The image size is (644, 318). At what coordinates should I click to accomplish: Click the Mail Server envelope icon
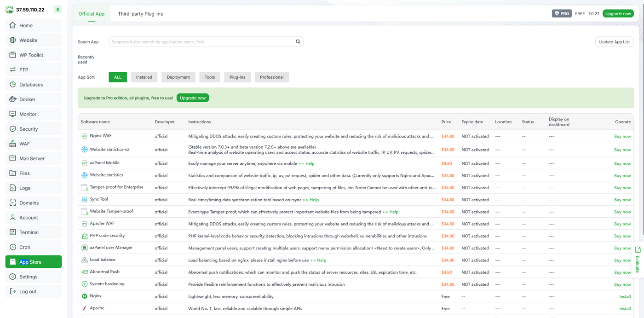[13, 158]
